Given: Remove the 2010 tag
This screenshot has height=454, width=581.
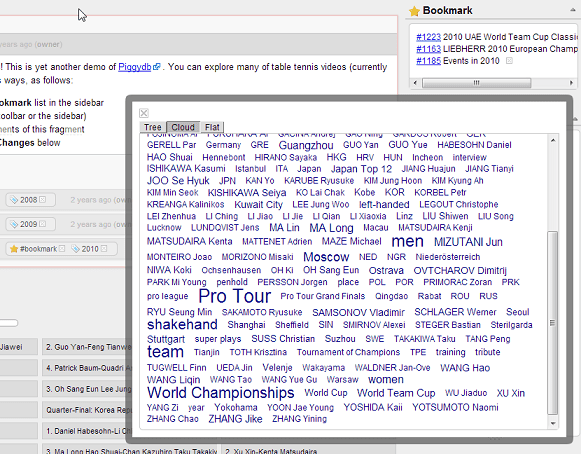Looking at the screenshot, I should 104,249.
